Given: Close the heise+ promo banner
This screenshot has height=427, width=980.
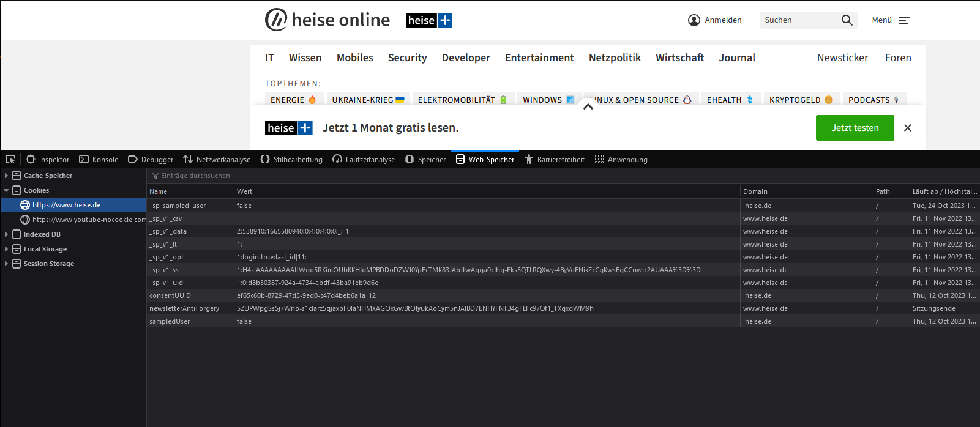Looking at the screenshot, I should (x=908, y=128).
